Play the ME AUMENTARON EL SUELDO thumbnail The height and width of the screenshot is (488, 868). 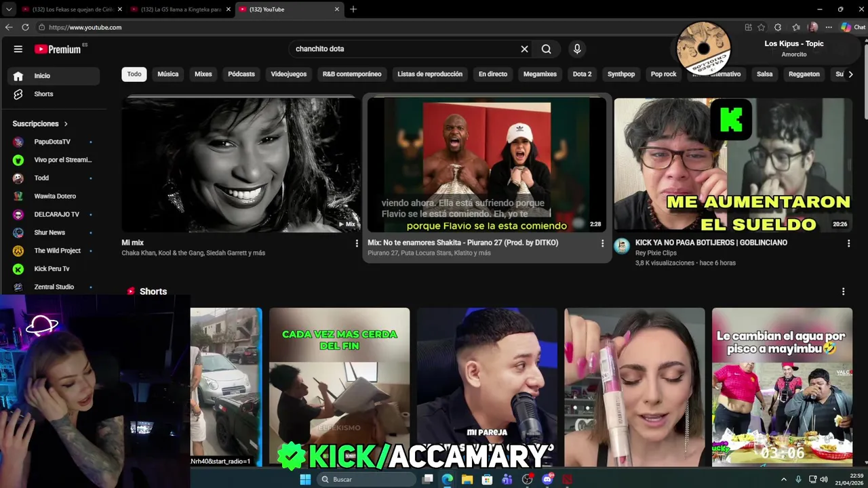click(x=733, y=165)
